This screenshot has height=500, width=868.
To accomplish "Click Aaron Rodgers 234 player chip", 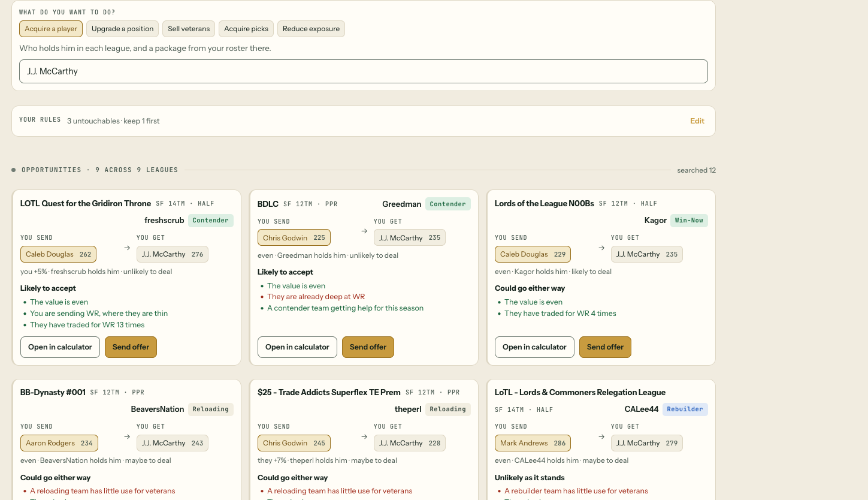I will pos(59,443).
